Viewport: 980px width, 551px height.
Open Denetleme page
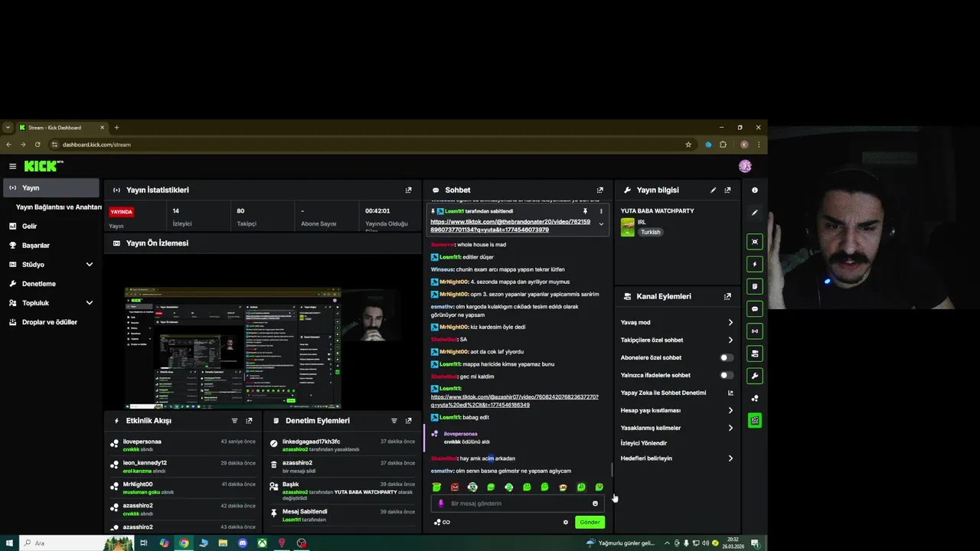tap(51, 284)
